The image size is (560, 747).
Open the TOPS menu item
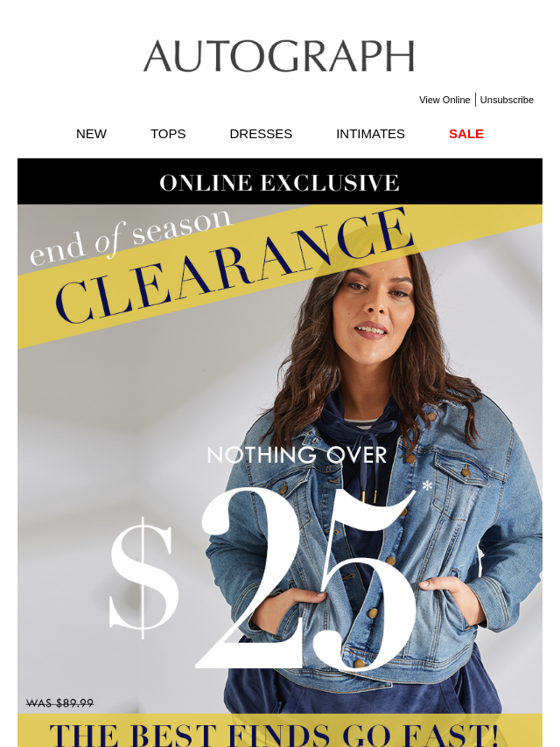point(168,134)
